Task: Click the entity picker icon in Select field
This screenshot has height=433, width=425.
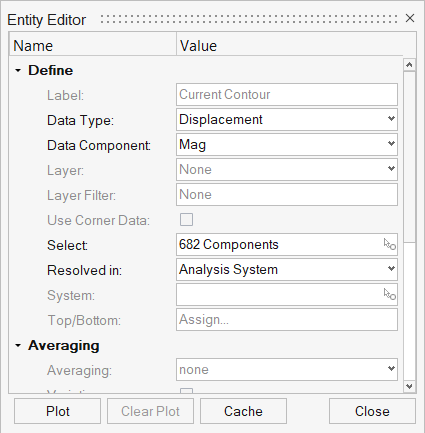Action: pyautogui.click(x=389, y=244)
